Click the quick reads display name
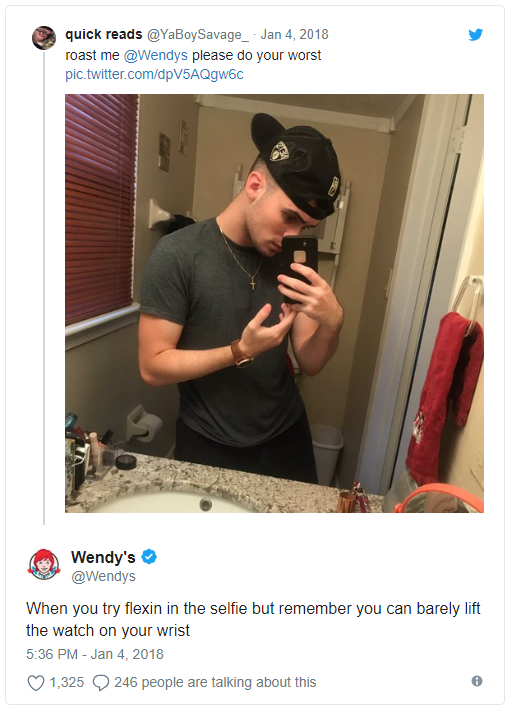 [x=103, y=35]
